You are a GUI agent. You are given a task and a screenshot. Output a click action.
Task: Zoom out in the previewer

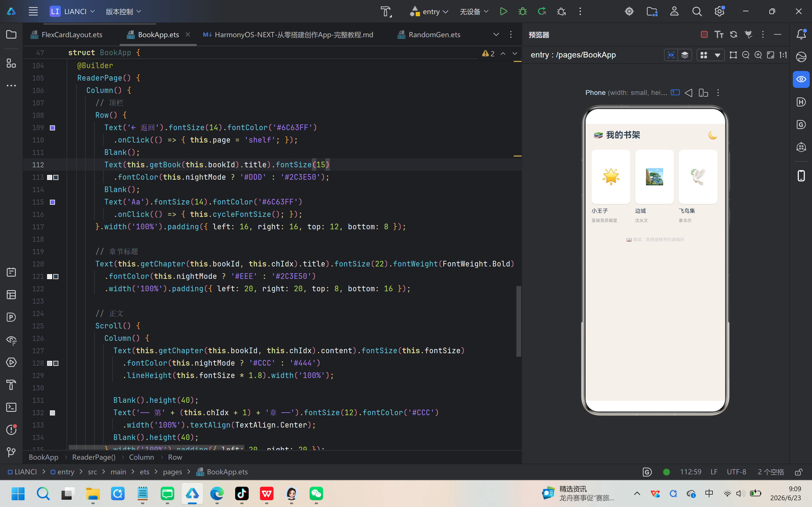tap(745, 55)
